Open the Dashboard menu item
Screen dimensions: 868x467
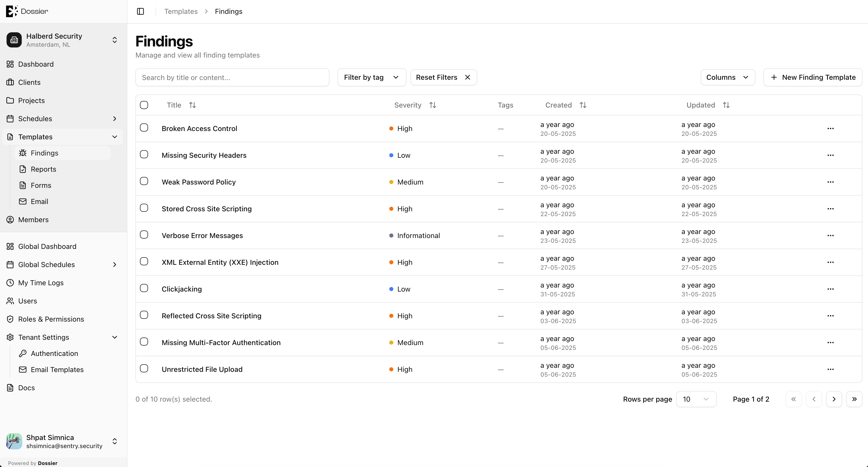pyautogui.click(x=63, y=64)
